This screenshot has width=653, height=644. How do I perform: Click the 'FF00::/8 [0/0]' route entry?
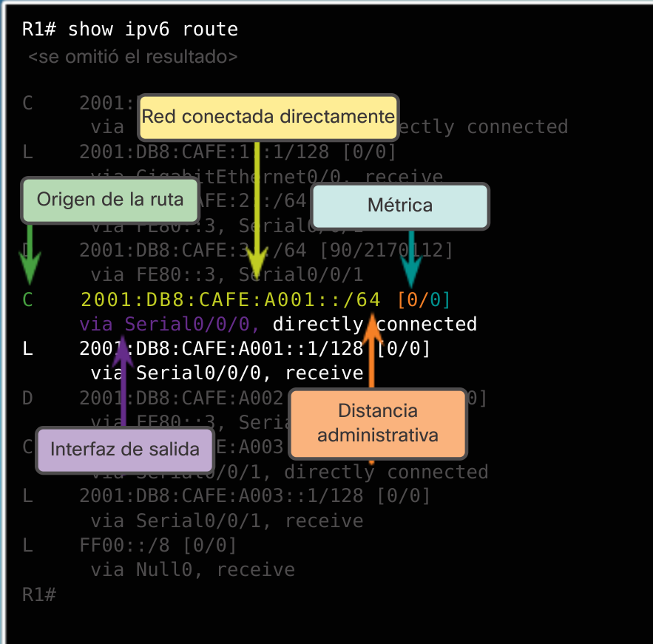(158, 546)
